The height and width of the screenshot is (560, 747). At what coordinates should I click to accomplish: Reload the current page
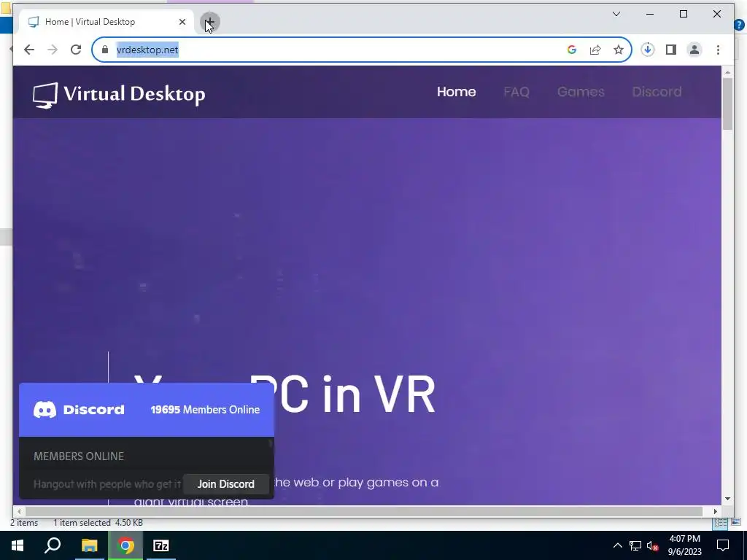tap(76, 50)
